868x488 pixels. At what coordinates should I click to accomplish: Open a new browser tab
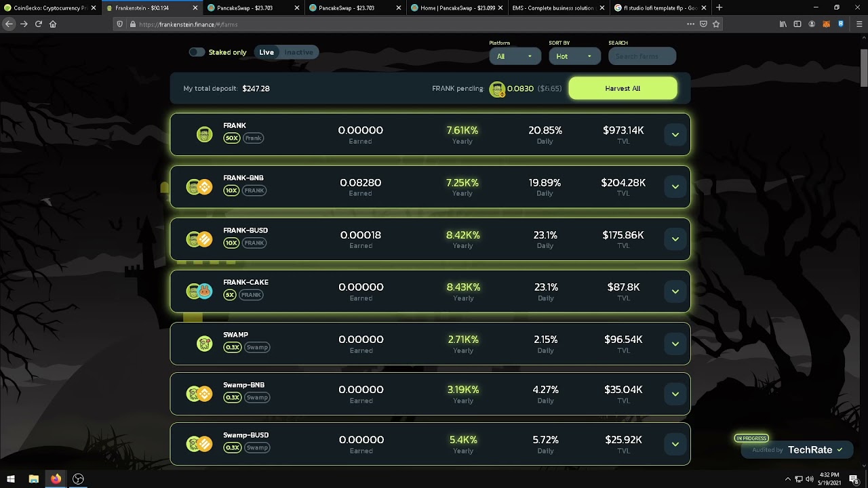point(719,7)
